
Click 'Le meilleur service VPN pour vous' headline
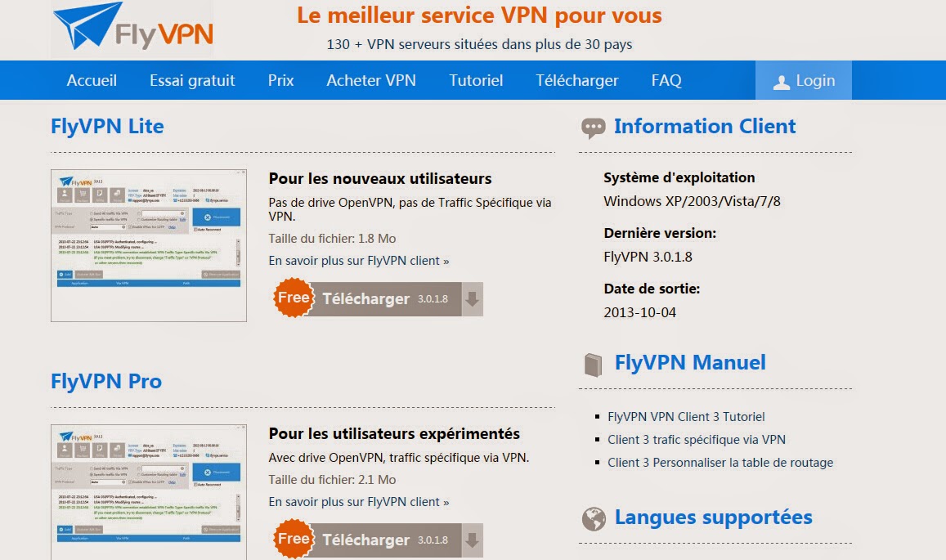click(x=479, y=16)
